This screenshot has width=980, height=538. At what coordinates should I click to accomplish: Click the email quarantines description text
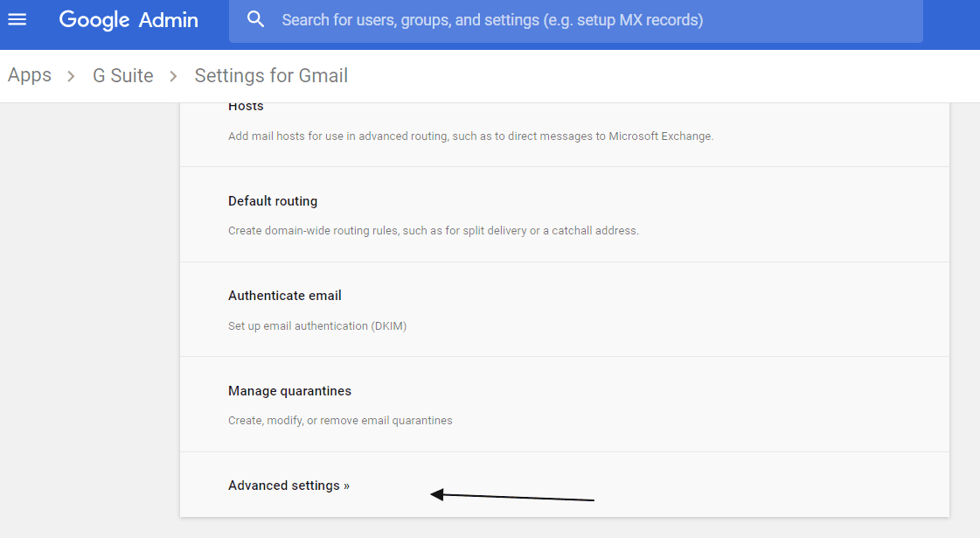pyautogui.click(x=339, y=420)
